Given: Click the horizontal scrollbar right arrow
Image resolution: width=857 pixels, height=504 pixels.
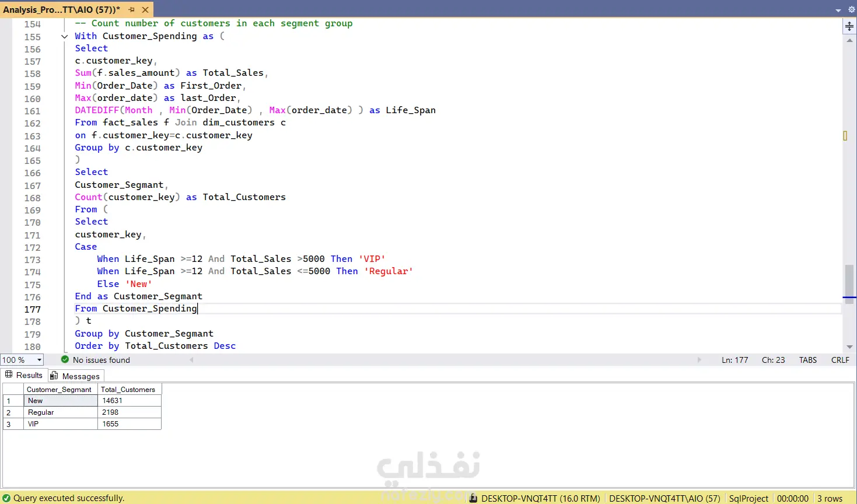Looking at the screenshot, I should click(x=699, y=360).
